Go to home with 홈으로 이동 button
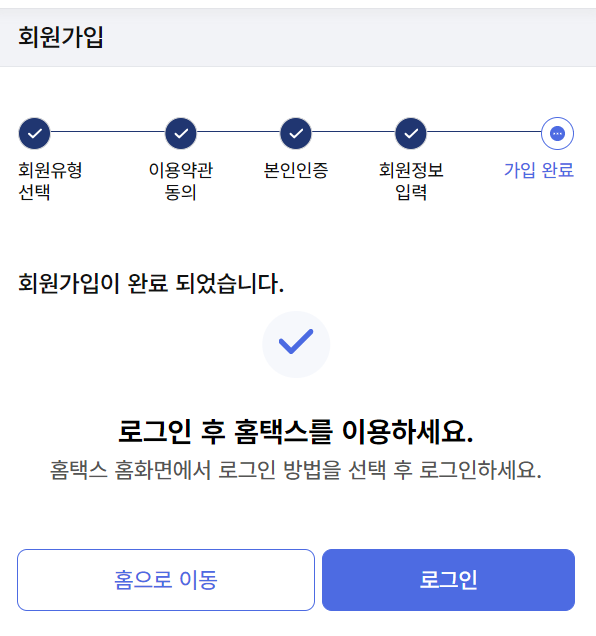 166,580
